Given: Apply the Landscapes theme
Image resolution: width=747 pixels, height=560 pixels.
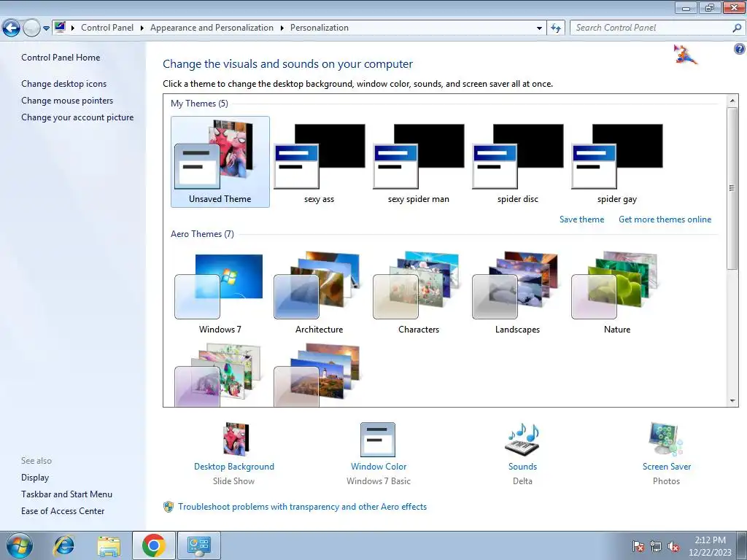Looking at the screenshot, I should click(x=518, y=293).
